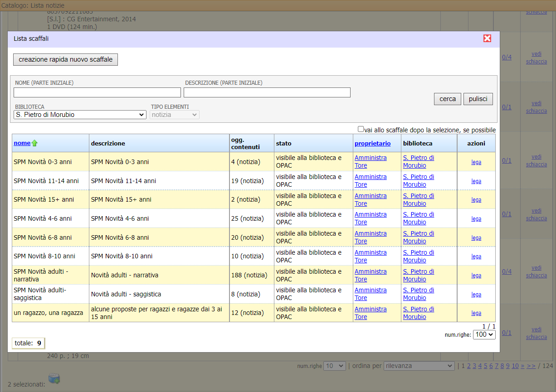Click lega for SPM Novità adulti - narrativa
Screen dimensions: 556x392
coord(476,275)
